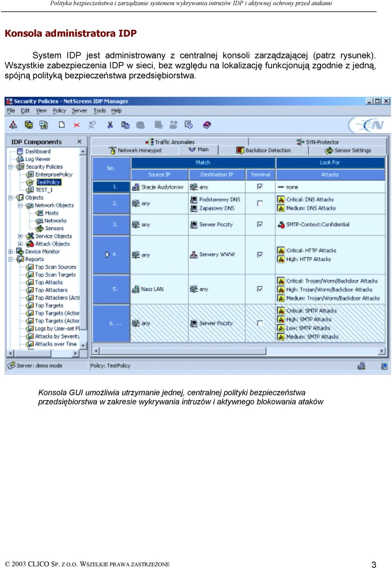The image size is (392, 568).
Task: Open the Attacks over Time report
Action: pyautogui.click(x=56, y=344)
